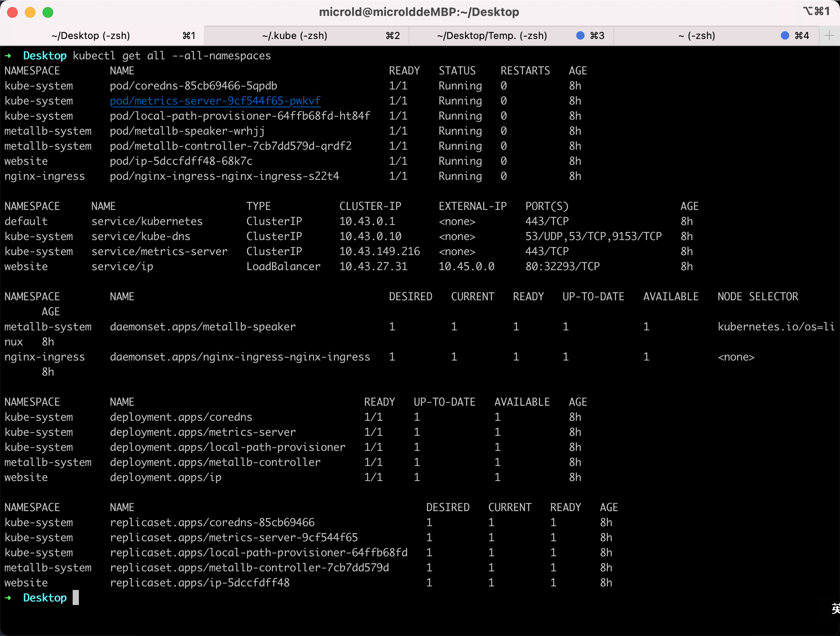The width and height of the screenshot is (840, 636).
Task: Select the ~ (-zsh) tab
Action: [x=716, y=35]
